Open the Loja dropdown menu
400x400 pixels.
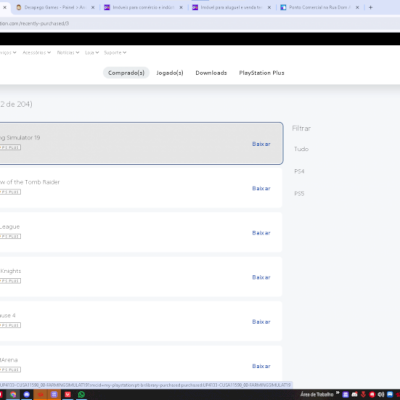tap(92, 53)
